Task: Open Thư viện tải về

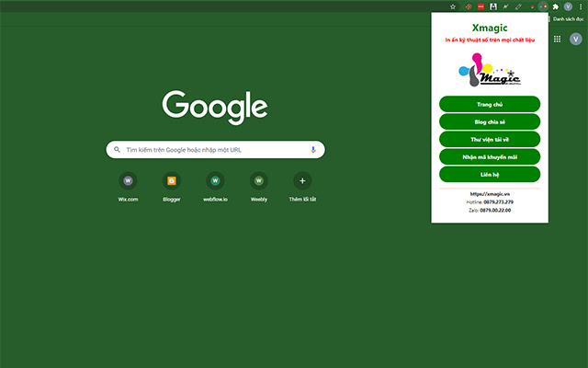Action: (490, 139)
